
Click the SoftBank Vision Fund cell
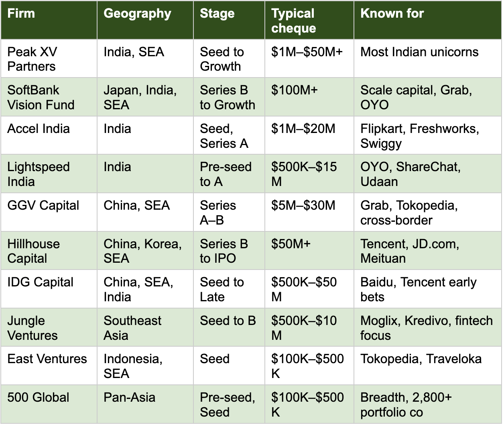pos(49,97)
